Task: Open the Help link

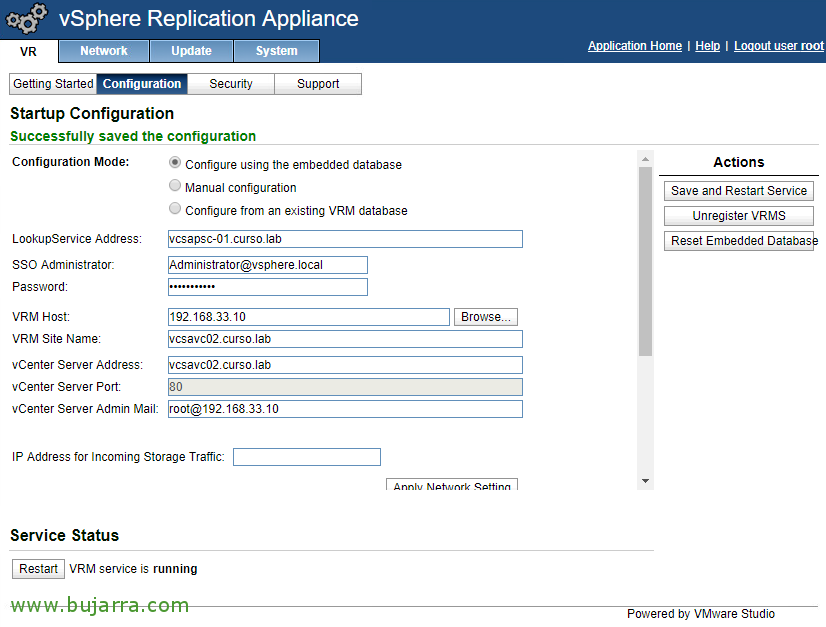Action: pyautogui.click(x=707, y=46)
